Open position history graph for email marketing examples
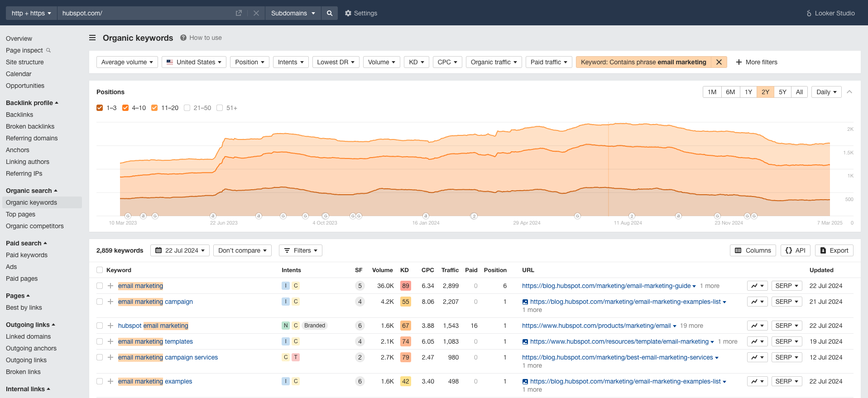This screenshot has height=398, width=868. tap(758, 381)
